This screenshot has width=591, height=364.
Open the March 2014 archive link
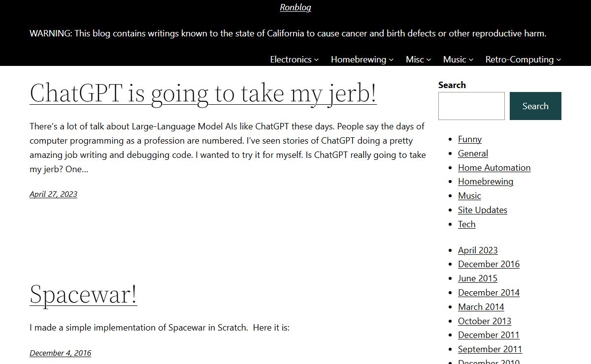481,307
